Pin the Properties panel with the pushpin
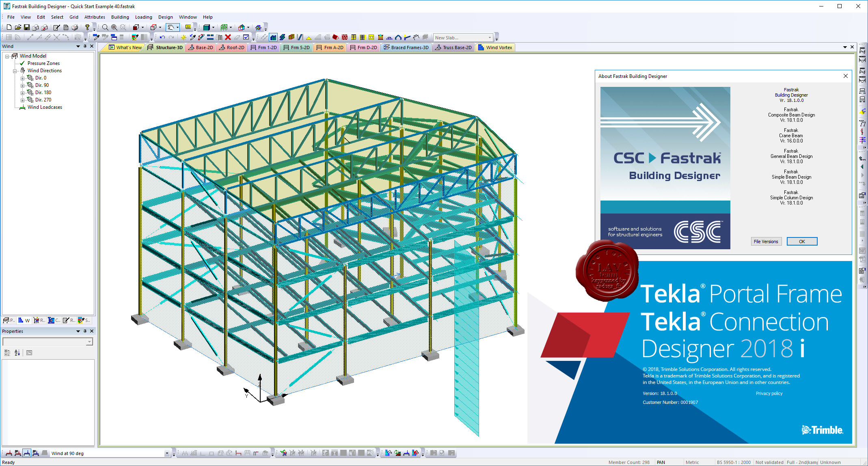 pyautogui.click(x=85, y=331)
